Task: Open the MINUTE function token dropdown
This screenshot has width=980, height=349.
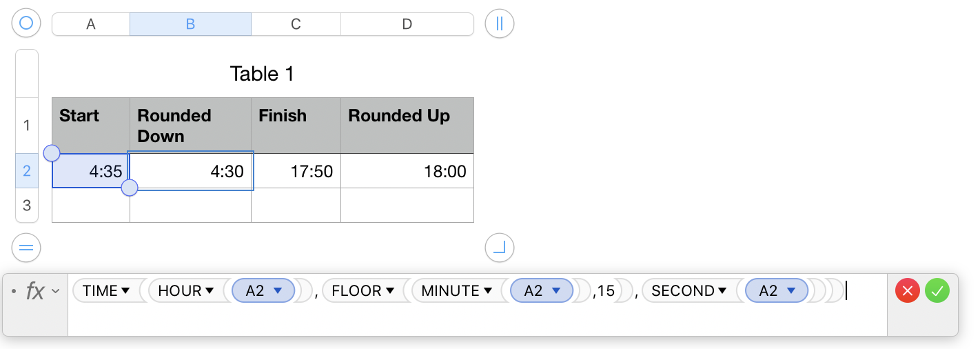Action: point(487,291)
